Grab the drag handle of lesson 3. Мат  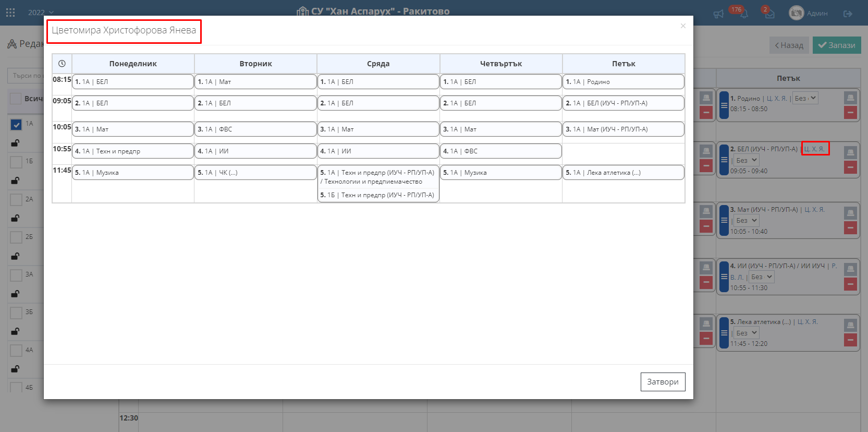(724, 220)
